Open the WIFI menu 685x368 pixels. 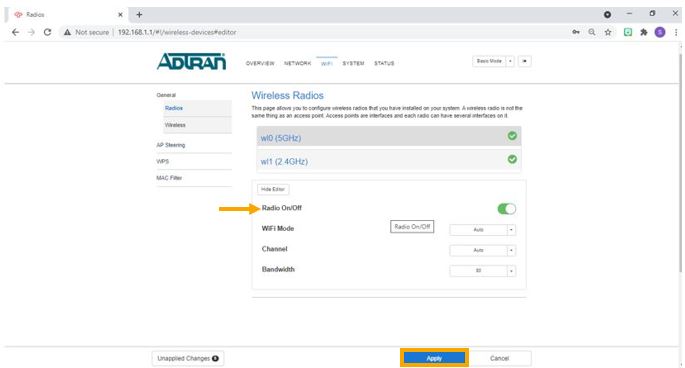[x=327, y=63]
